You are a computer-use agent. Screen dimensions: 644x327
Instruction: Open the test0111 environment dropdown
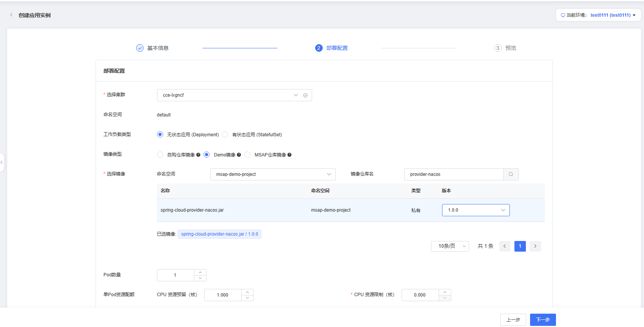click(613, 15)
